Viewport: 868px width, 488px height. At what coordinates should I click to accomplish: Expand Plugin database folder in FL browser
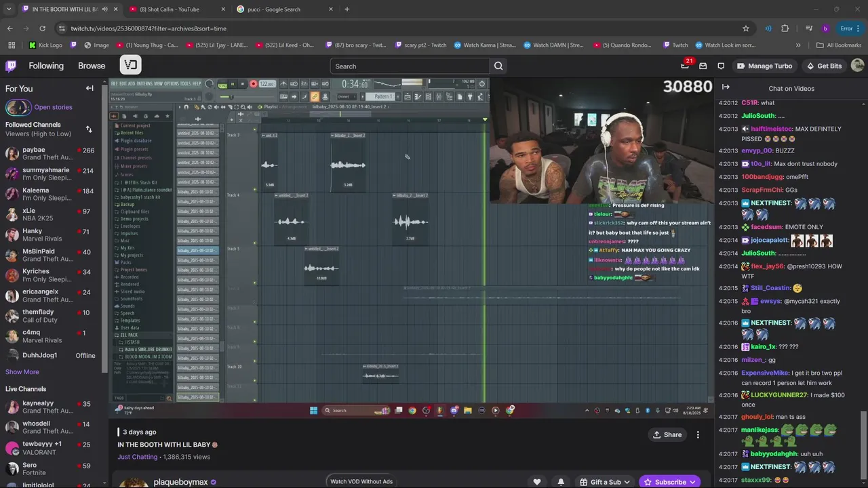tap(136, 140)
